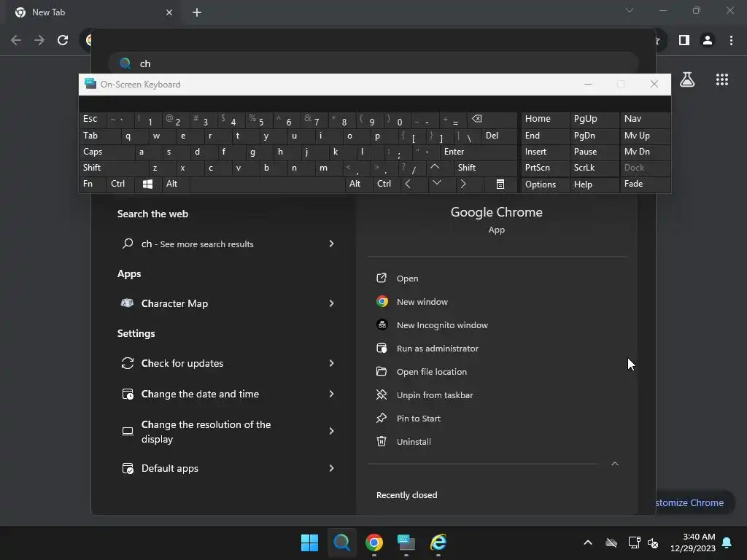Toggle the left Shift key

(x=114, y=168)
